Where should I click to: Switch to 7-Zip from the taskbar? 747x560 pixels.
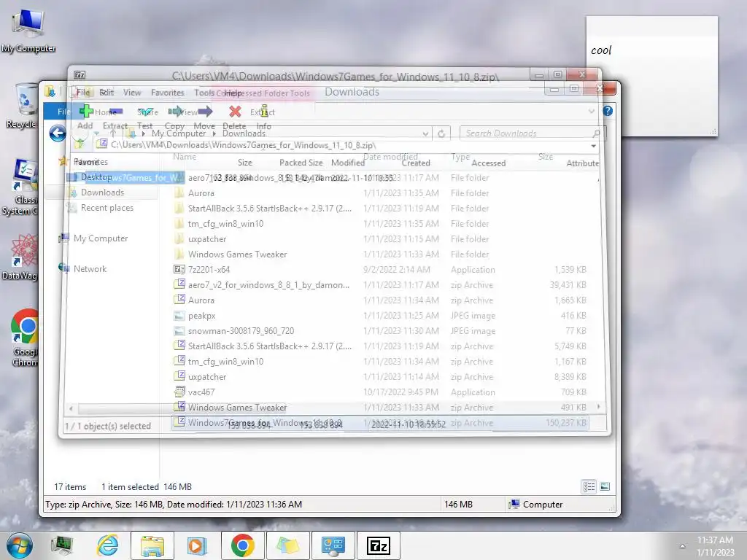click(x=379, y=545)
